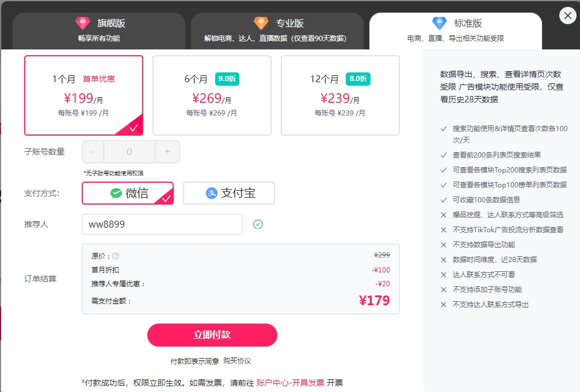Viewport: 580px width, 392px height.
Task: Click the green verified checkmark beside referrer field
Action: coord(258,224)
